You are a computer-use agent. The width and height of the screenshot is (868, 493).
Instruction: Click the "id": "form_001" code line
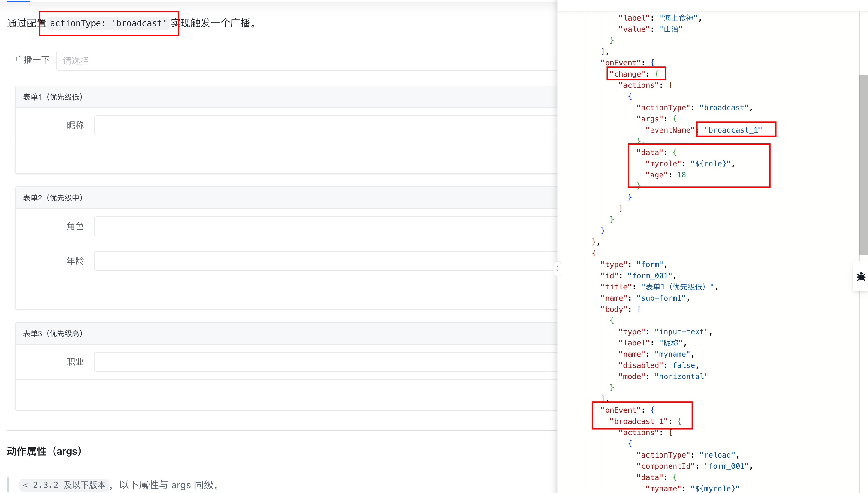(638, 276)
